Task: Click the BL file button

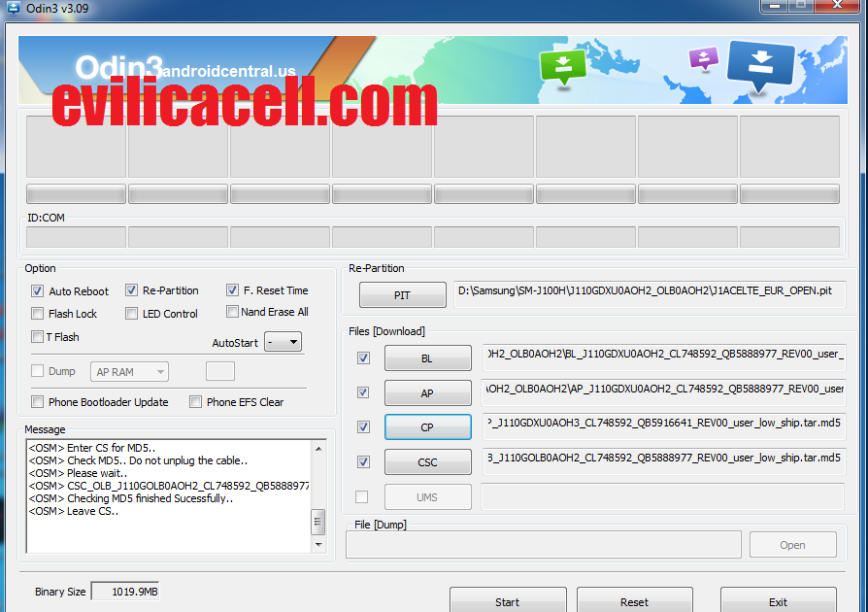Action: pos(428,357)
